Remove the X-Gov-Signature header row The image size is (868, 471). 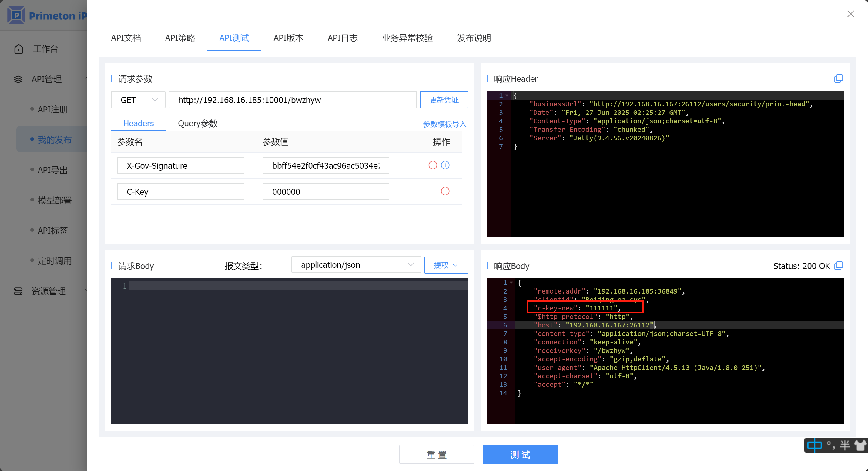433,165
